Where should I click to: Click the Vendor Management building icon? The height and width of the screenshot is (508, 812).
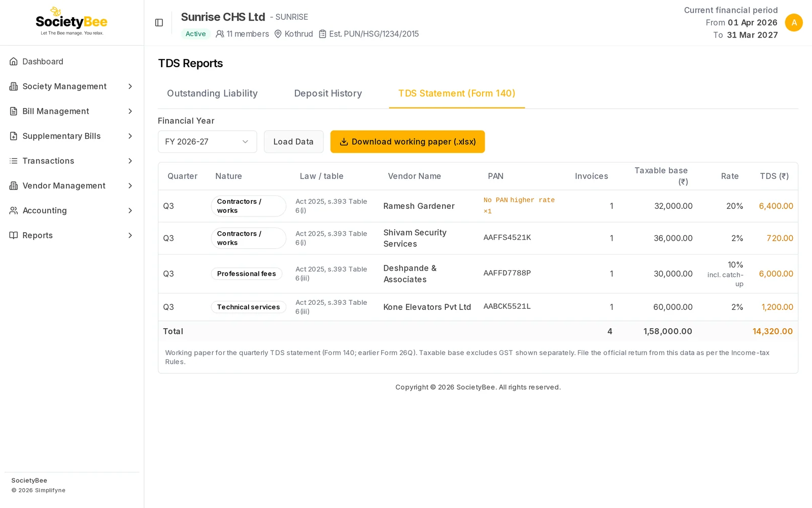(x=14, y=186)
